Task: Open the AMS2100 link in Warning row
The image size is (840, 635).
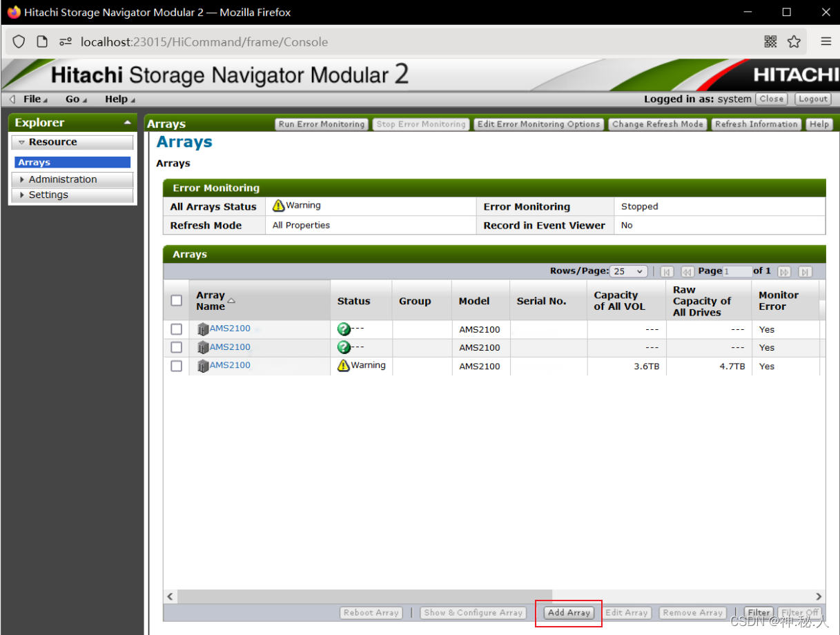Action: pos(230,365)
